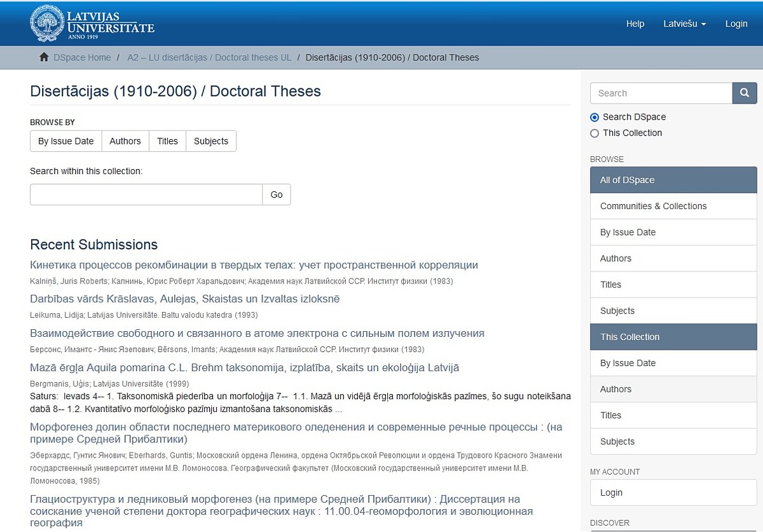This screenshot has width=763, height=532.
Task: Click author line 'Leikuma, Lidija; Latvijas Universitāte'
Action: click(x=144, y=315)
